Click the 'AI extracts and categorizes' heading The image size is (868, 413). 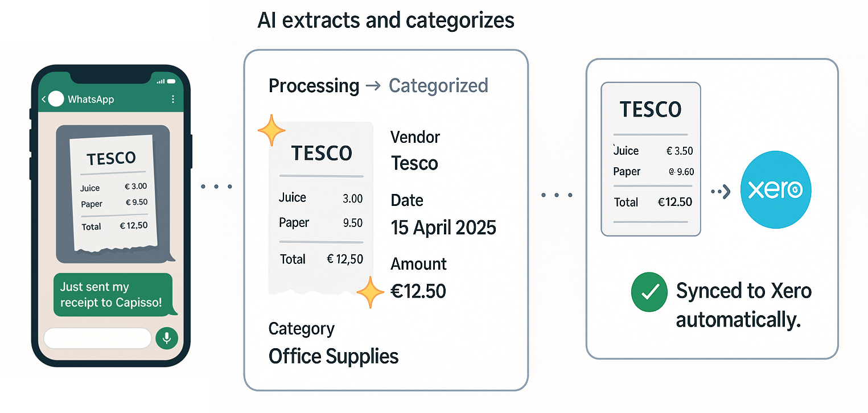[386, 20]
